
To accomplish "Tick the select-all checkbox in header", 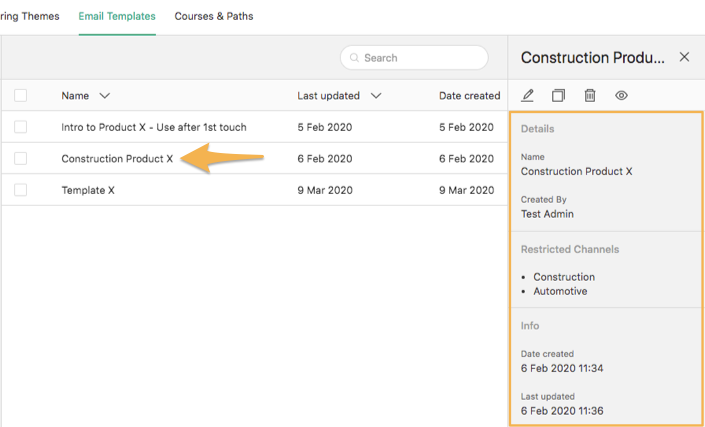I will point(20,95).
